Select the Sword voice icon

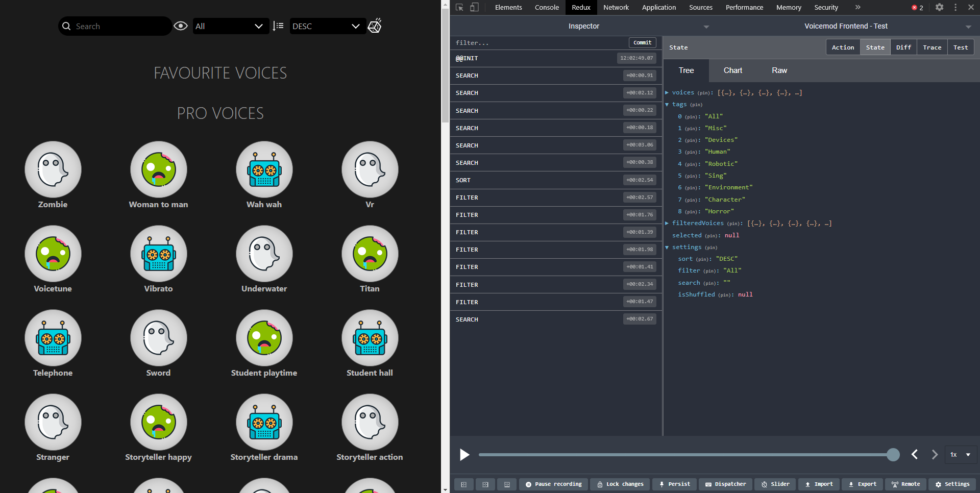coord(159,338)
